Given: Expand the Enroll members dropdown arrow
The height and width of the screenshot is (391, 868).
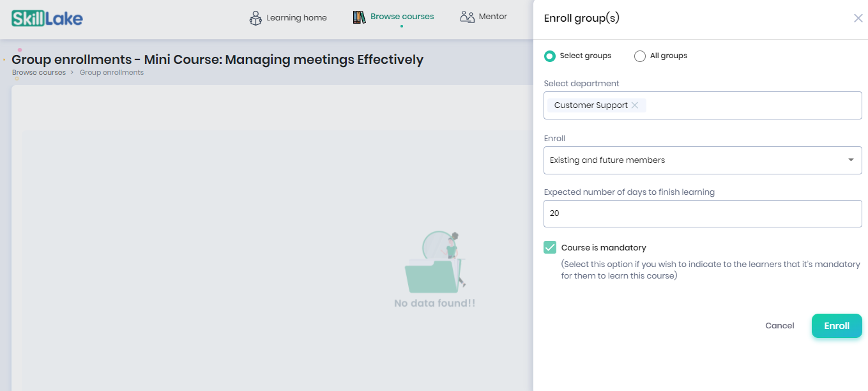Looking at the screenshot, I should (851, 160).
